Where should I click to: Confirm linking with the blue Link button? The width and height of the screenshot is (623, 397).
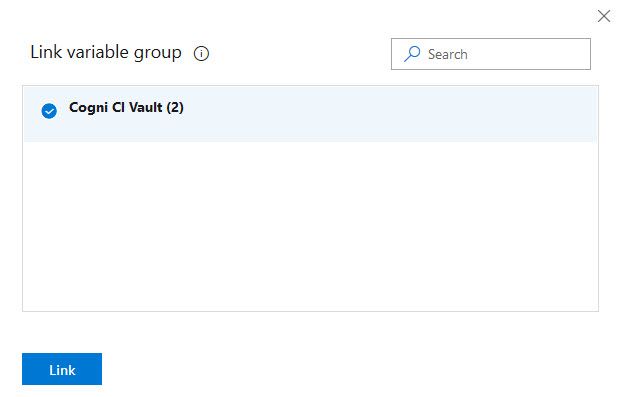(x=62, y=369)
